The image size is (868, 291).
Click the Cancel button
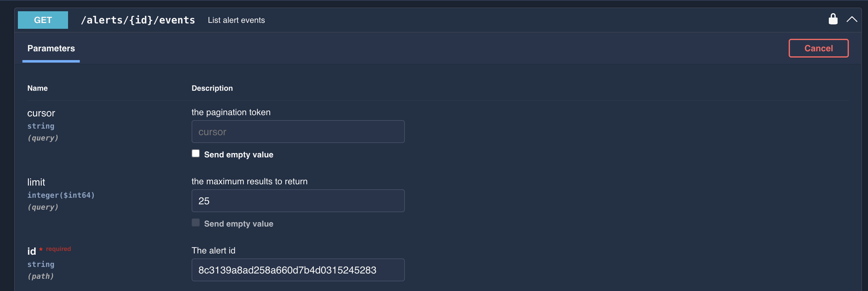[x=818, y=48]
